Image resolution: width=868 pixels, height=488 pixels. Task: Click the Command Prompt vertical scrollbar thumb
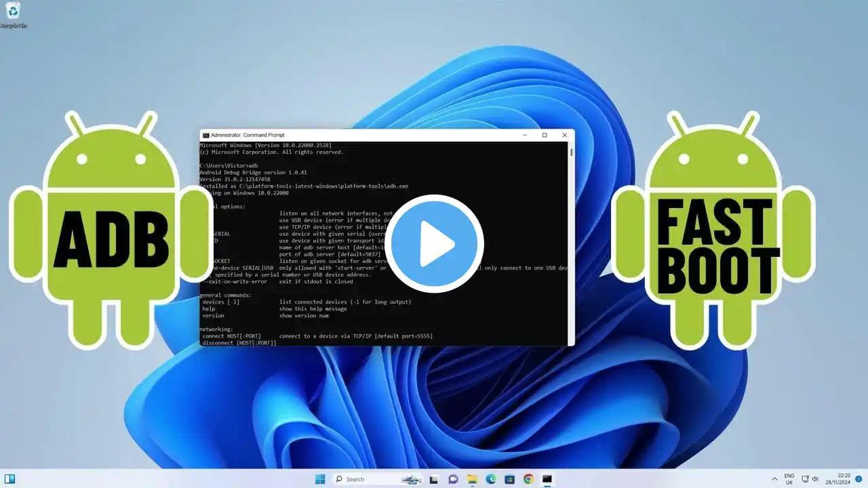click(571, 153)
